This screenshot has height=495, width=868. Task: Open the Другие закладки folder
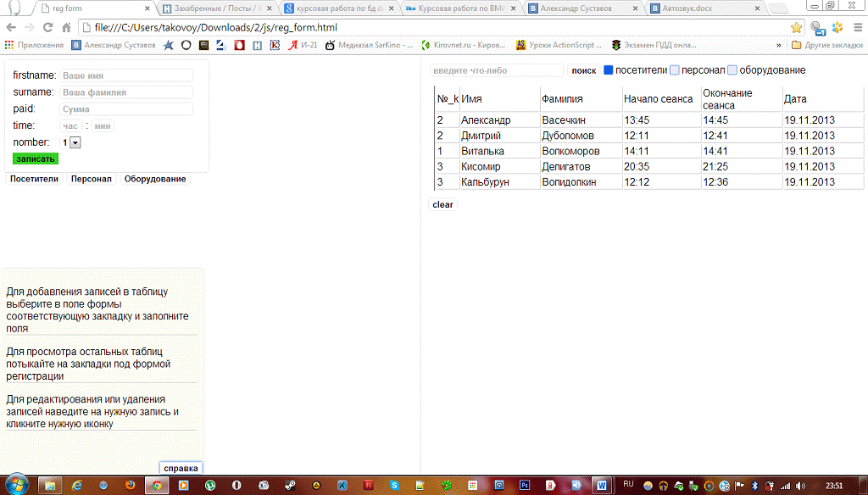click(x=827, y=45)
